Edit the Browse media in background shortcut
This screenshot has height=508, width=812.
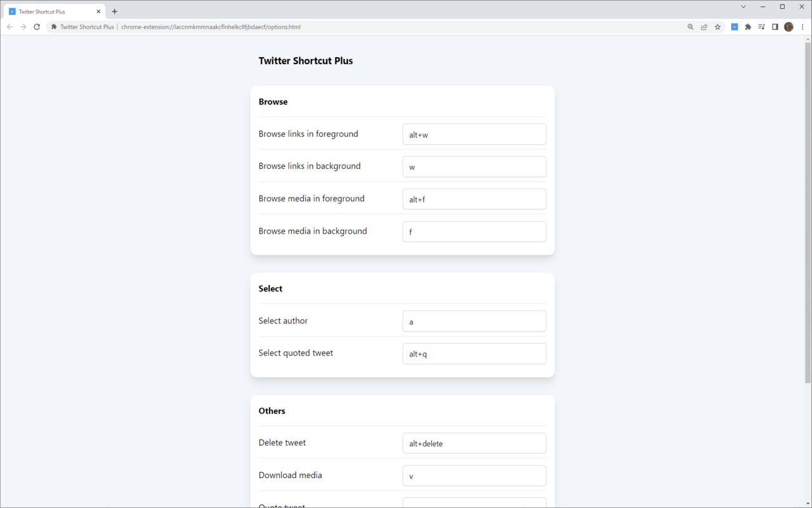pyautogui.click(x=475, y=232)
